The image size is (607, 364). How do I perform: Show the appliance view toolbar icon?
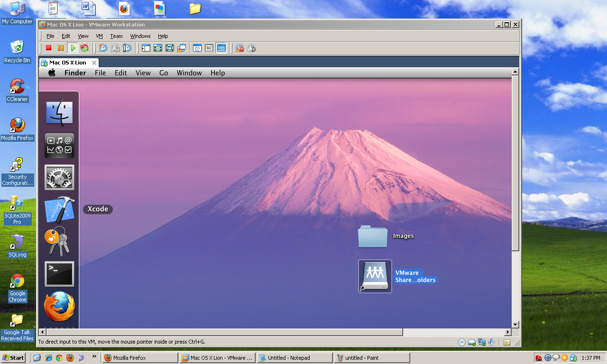pyautogui.click(x=209, y=48)
